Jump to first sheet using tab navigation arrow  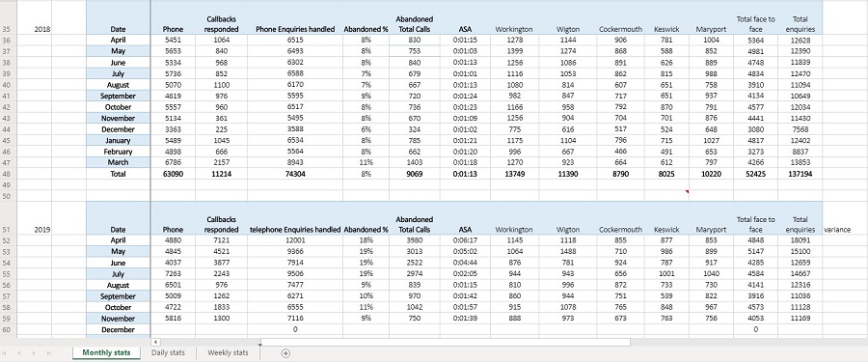5,353
